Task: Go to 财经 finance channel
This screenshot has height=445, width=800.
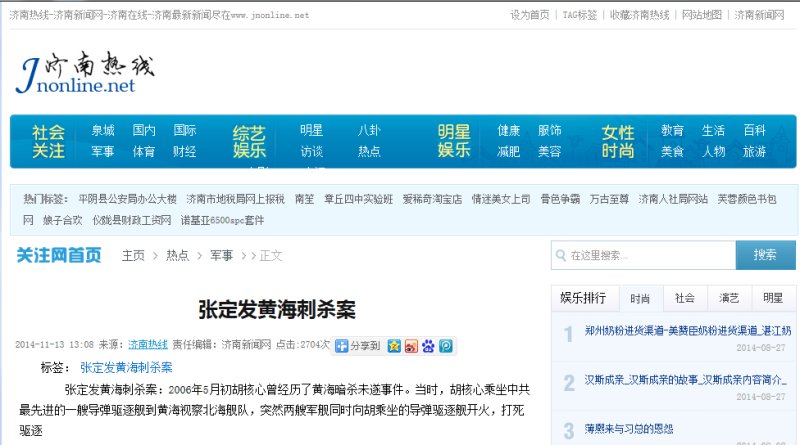Action: [x=185, y=152]
